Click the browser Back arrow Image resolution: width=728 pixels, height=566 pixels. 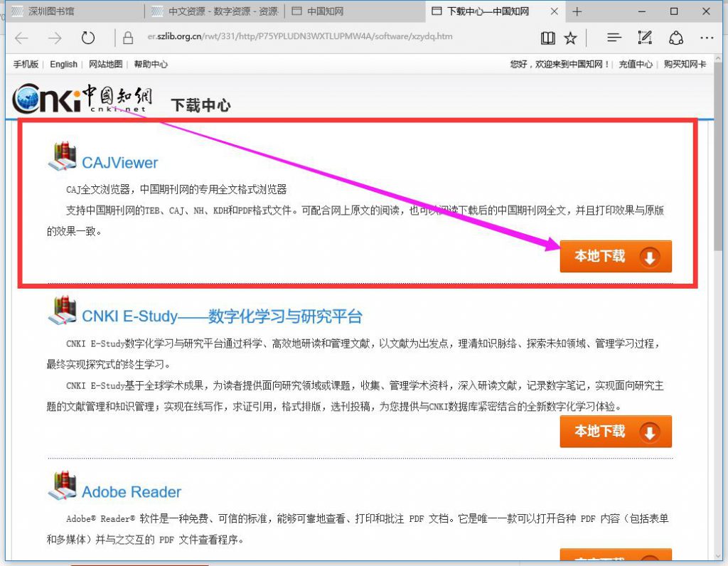(22, 38)
